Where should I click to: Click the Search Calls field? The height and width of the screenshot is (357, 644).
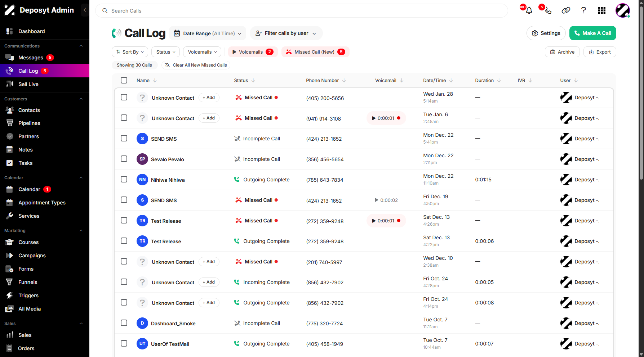[302, 11]
